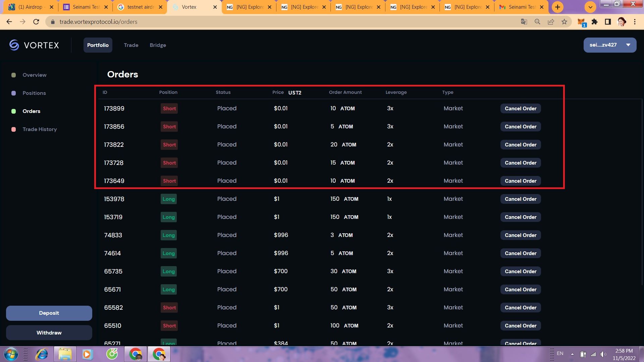Select Trade History in the sidebar
Viewport: 644px width, 362px height.
(x=40, y=129)
